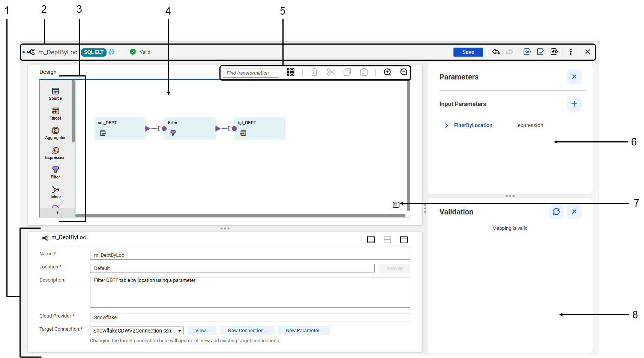Click the redo arrow icon
The image size is (644, 358).
point(509,52)
